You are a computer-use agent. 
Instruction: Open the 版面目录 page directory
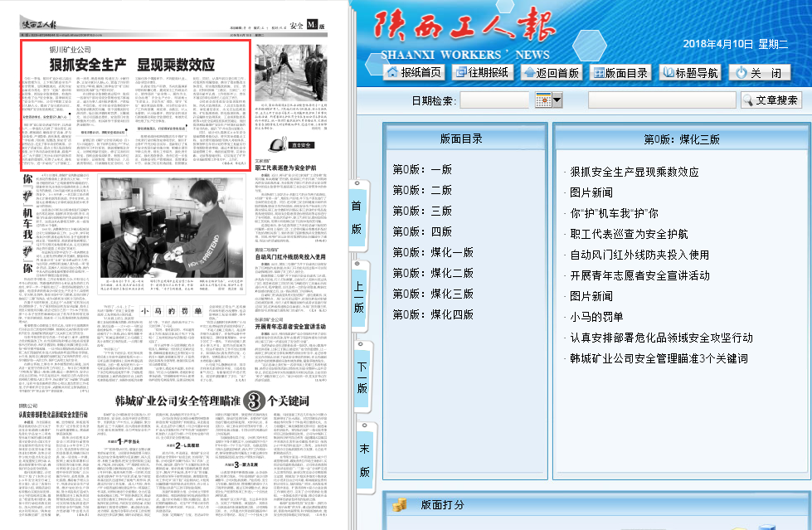(x=620, y=72)
